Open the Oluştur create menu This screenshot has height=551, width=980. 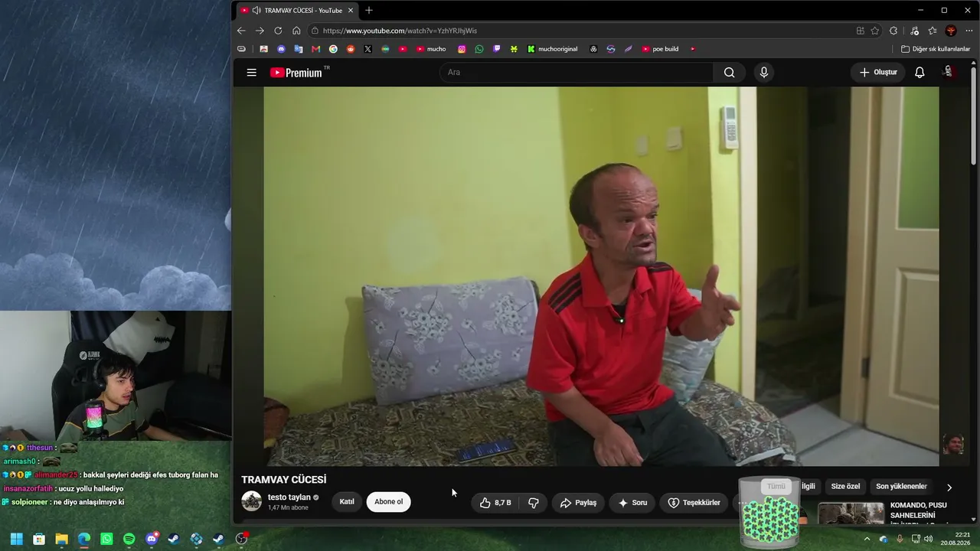click(x=878, y=73)
